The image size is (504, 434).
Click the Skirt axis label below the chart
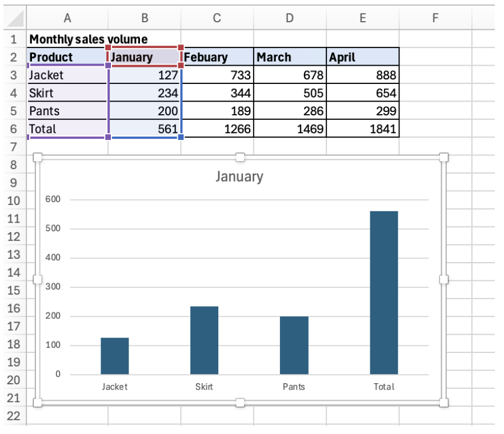[204, 387]
